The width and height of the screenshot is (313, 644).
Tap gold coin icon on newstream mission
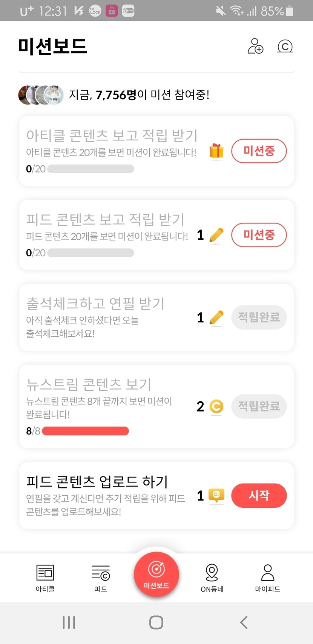216,407
